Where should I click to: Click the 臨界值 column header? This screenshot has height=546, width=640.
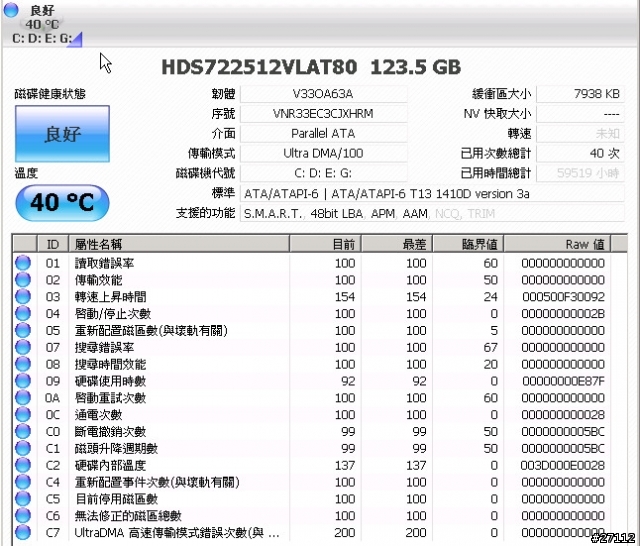[x=468, y=244]
